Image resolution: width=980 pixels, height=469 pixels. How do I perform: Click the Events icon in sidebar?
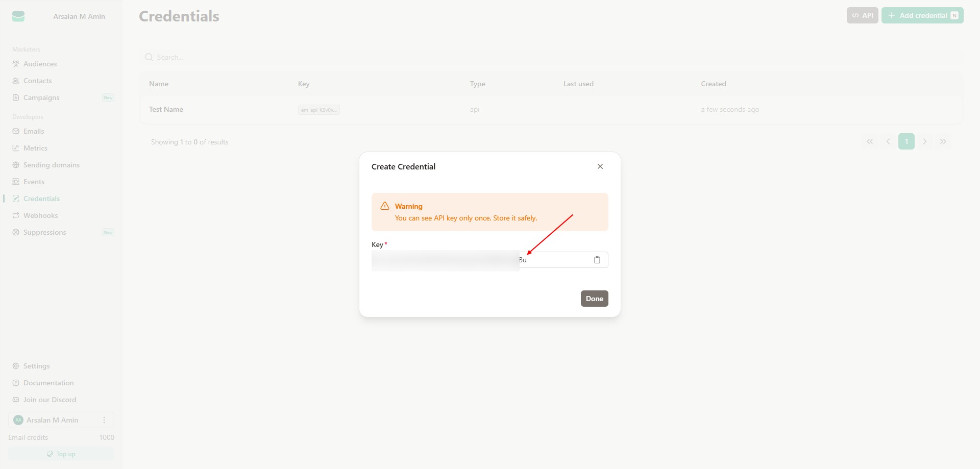pos(16,182)
